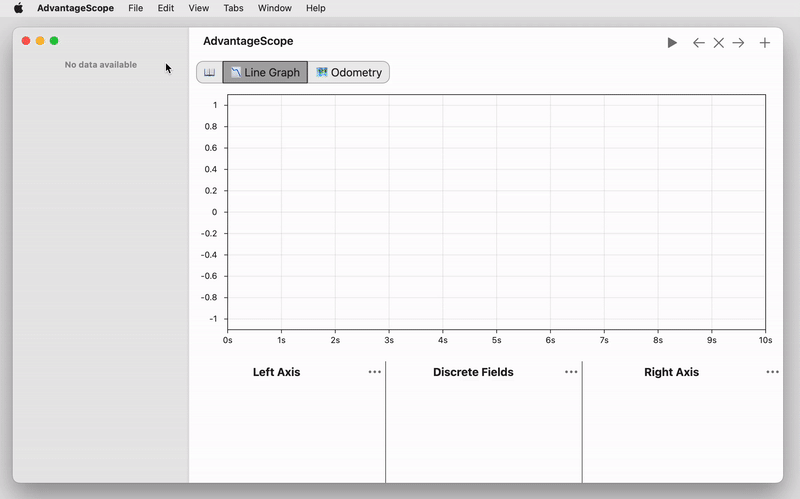The height and width of the screenshot is (499, 800).
Task: Open the File menu
Action: tap(136, 8)
